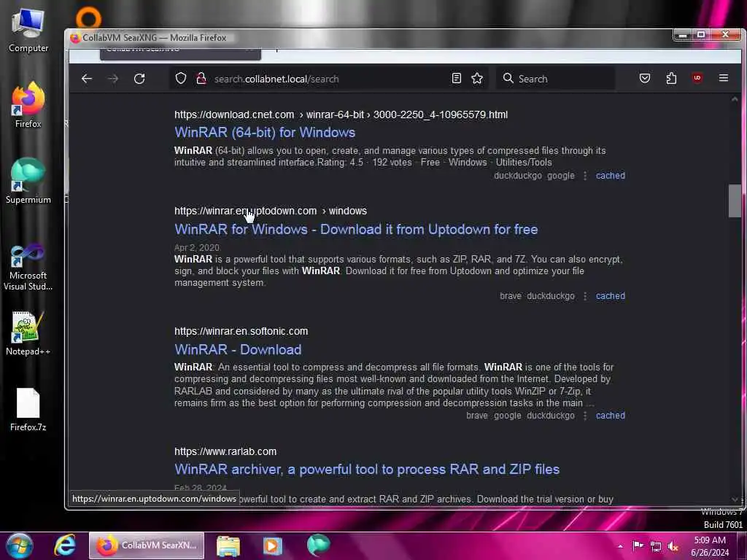The height and width of the screenshot is (560, 747).
Task: Open the WinRAR - Download Softonic result
Action: pos(238,349)
